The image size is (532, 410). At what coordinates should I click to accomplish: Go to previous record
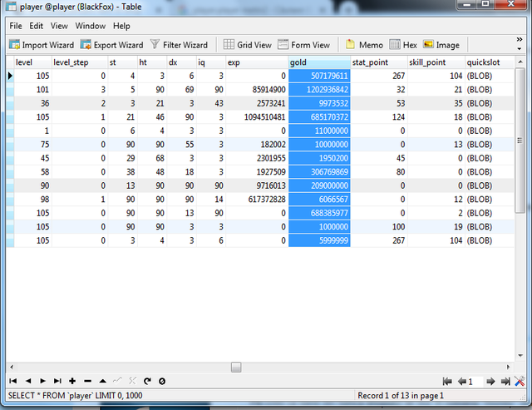[28, 381]
